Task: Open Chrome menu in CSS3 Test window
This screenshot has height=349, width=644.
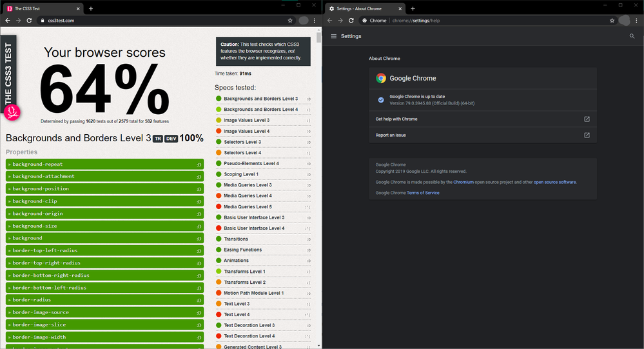Action: pyautogui.click(x=315, y=20)
